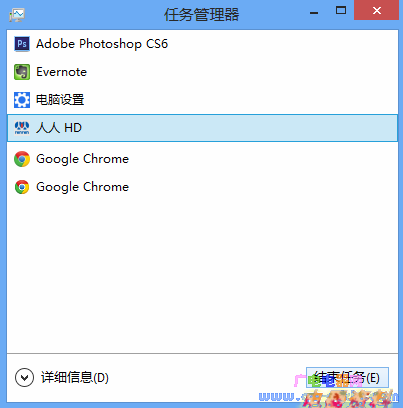Click the highlighted 人人 HD row
403x408 pixels.
pos(202,128)
